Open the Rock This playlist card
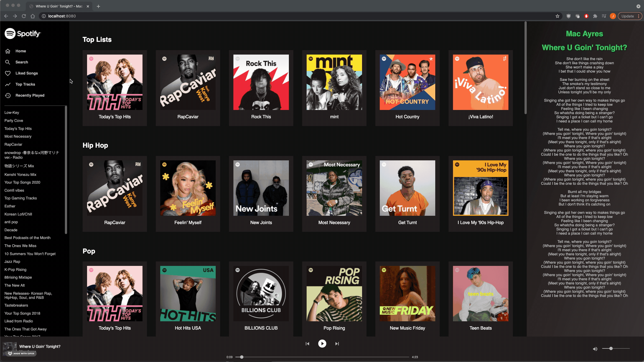The width and height of the screenshot is (644, 362). pos(261,88)
